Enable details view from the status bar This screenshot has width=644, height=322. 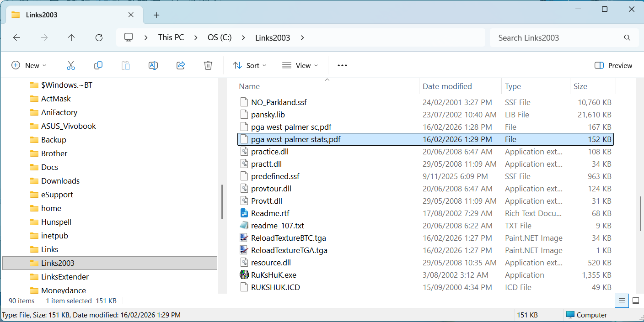coord(622,301)
